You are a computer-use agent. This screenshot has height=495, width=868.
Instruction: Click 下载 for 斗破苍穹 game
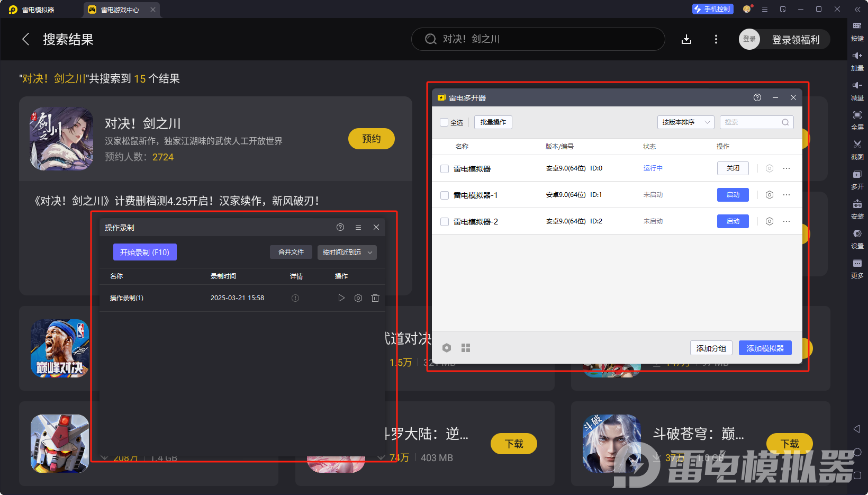790,444
